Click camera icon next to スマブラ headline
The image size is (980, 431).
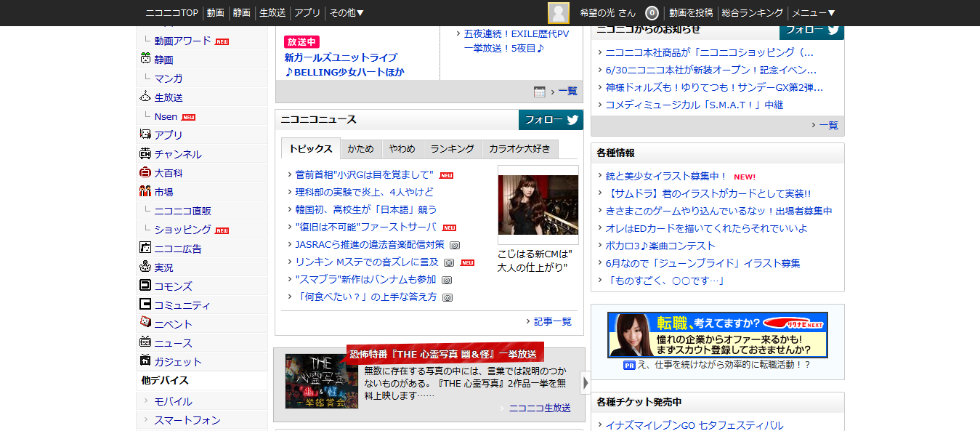click(x=447, y=280)
